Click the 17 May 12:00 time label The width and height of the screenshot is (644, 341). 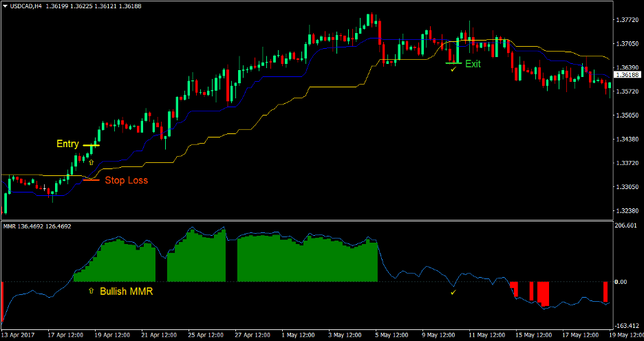coord(581,334)
